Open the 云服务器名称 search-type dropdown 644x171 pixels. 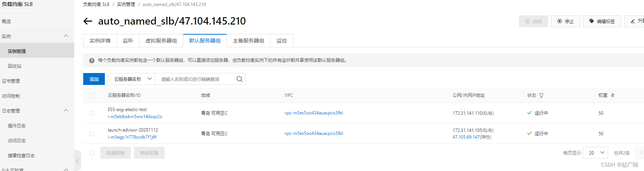click(x=131, y=79)
